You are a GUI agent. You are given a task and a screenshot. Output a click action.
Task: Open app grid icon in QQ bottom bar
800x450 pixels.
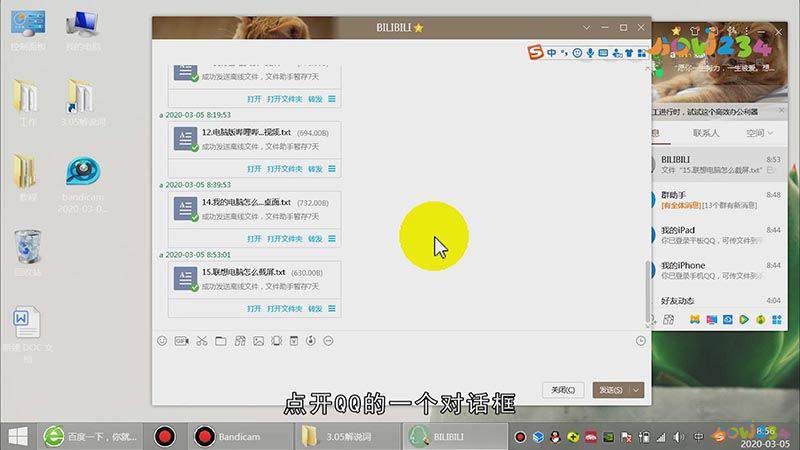[x=777, y=319]
